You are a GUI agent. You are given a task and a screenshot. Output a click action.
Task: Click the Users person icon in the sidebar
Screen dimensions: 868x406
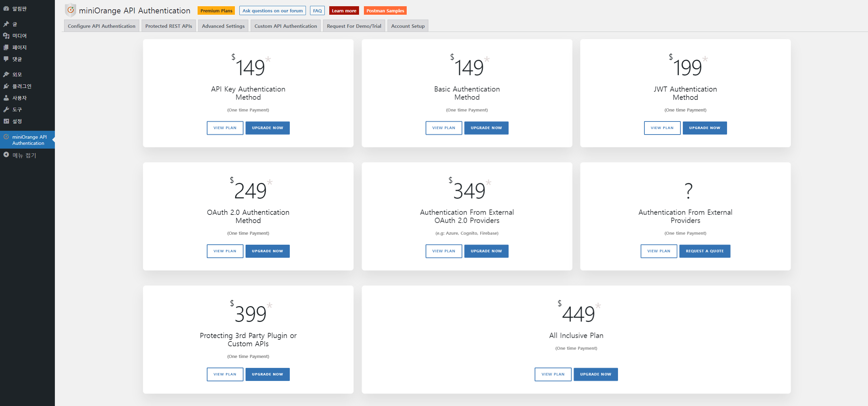tap(6, 98)
